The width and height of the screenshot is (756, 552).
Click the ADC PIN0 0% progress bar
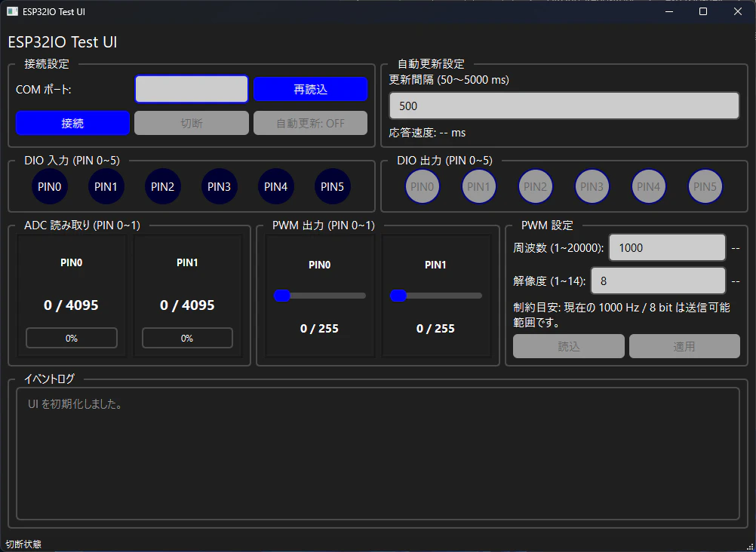[x=72, y=338]
